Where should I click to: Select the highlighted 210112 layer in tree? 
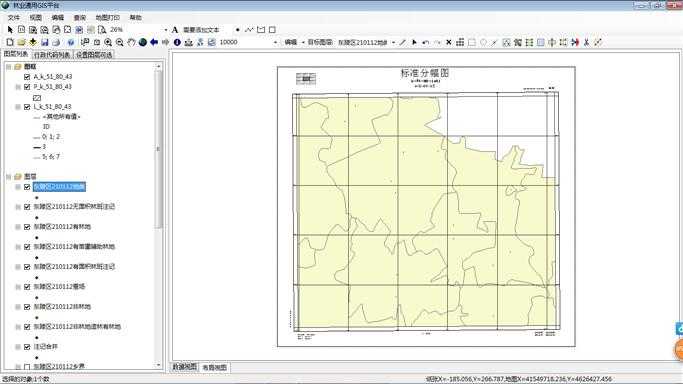[x=59, y=187]
